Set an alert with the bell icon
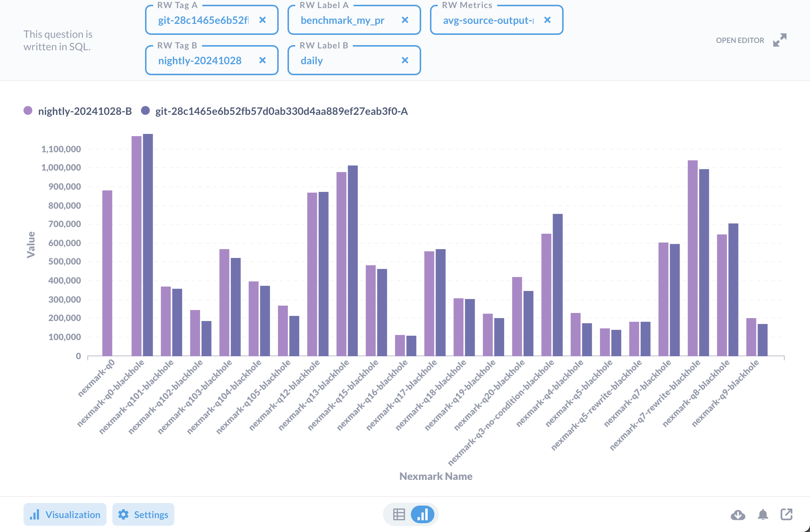The image size is (810, 532). [x=763, y=515]
